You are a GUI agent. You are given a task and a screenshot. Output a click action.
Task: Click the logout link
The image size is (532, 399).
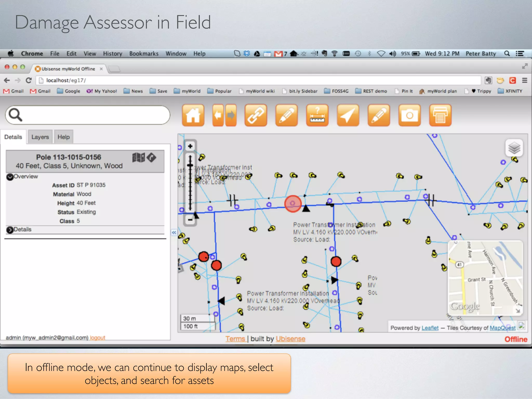click(x=98, y=338)
